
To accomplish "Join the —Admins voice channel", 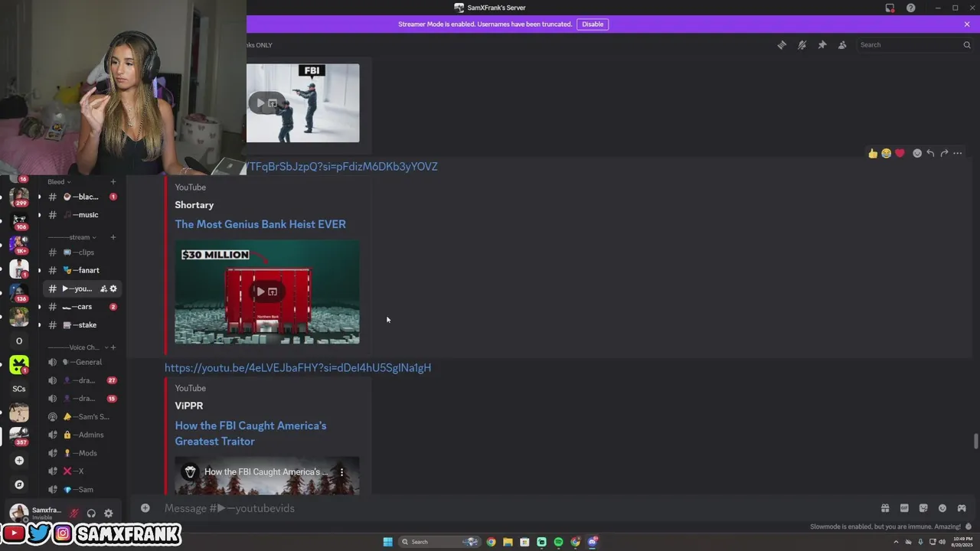I will (81, 435).
